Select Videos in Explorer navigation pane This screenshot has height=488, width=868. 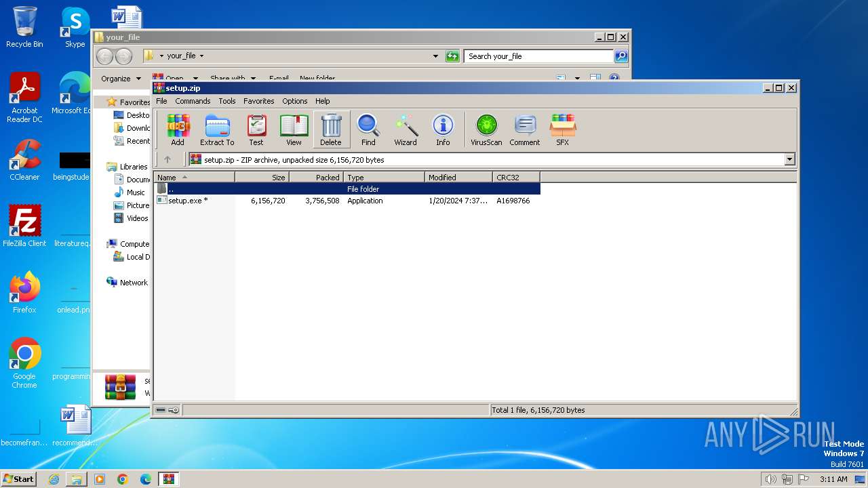[131, 218]
